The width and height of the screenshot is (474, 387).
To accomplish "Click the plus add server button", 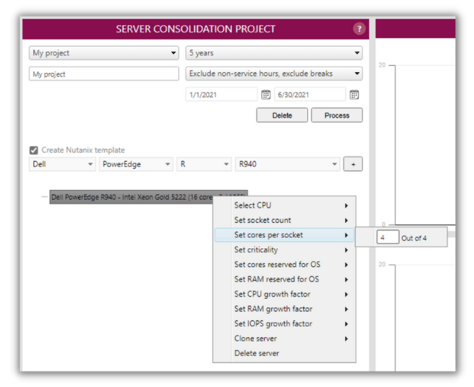I will point(353,164).
